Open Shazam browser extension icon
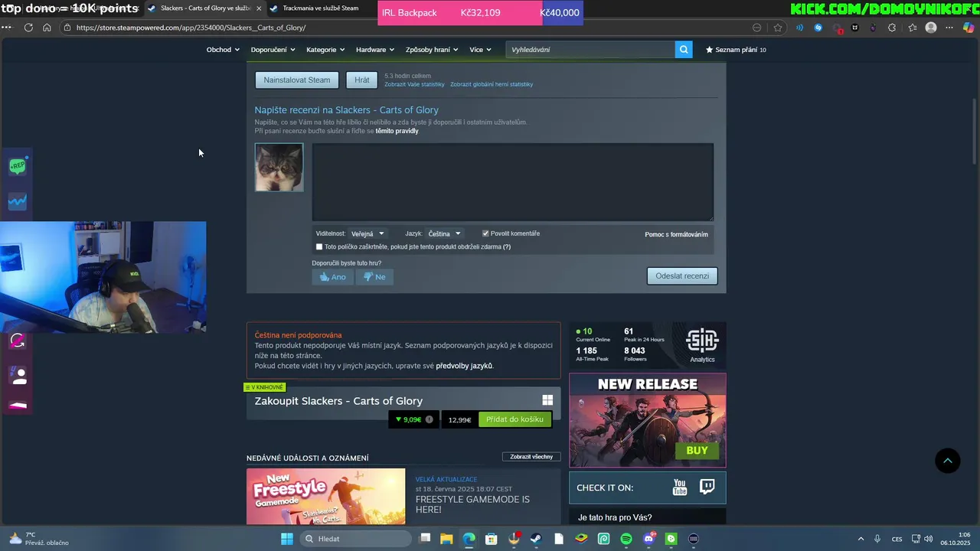 click(x=818, y=28)
